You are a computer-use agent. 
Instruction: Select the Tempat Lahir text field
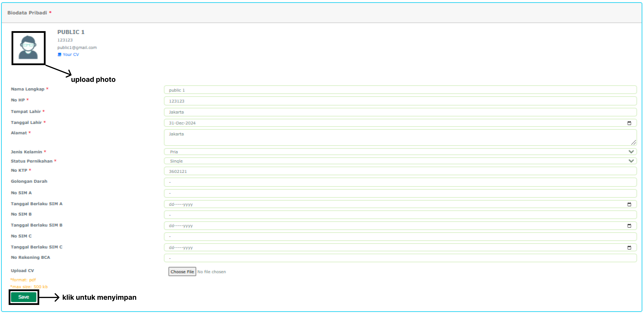pos(400,112)
